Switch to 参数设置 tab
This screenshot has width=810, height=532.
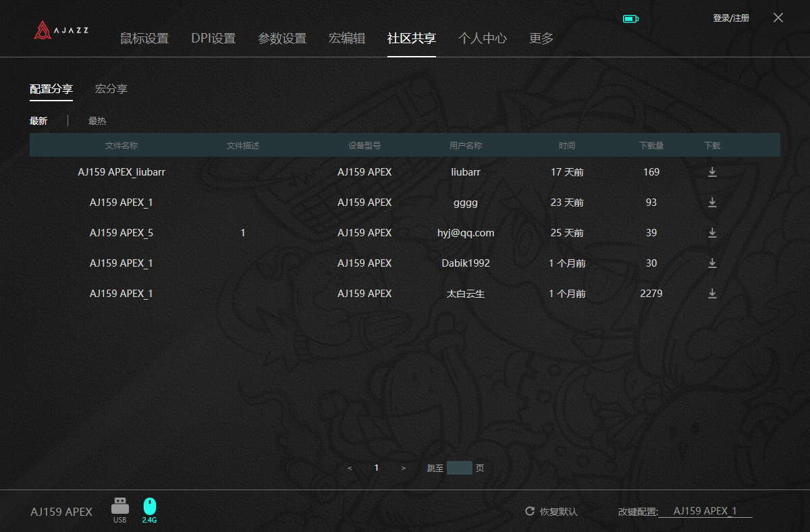(282, 38)
